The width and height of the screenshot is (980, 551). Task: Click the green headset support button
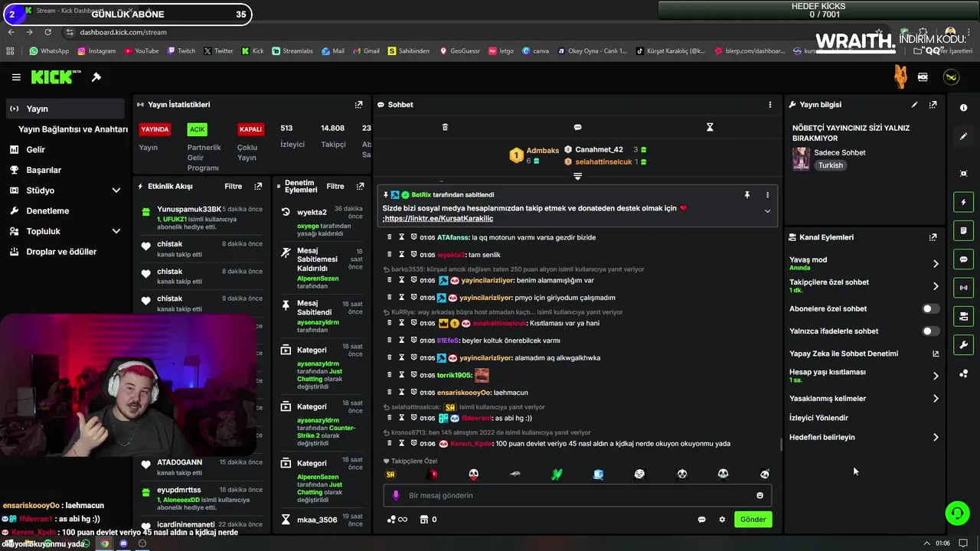coord(957,513)
